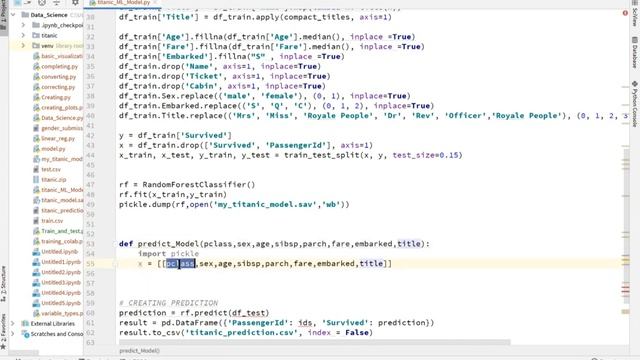Image resolution: width=640 pixels, height=360 pixels.
Task: Open linear_reg.py in the project tree
Action: click(x=54, y=138)
